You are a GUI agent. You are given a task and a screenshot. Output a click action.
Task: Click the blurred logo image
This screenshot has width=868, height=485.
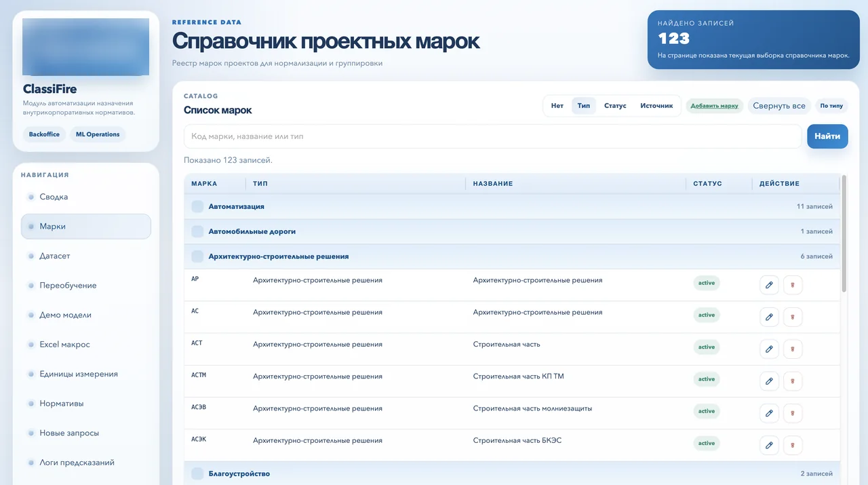tap(86, 47)
